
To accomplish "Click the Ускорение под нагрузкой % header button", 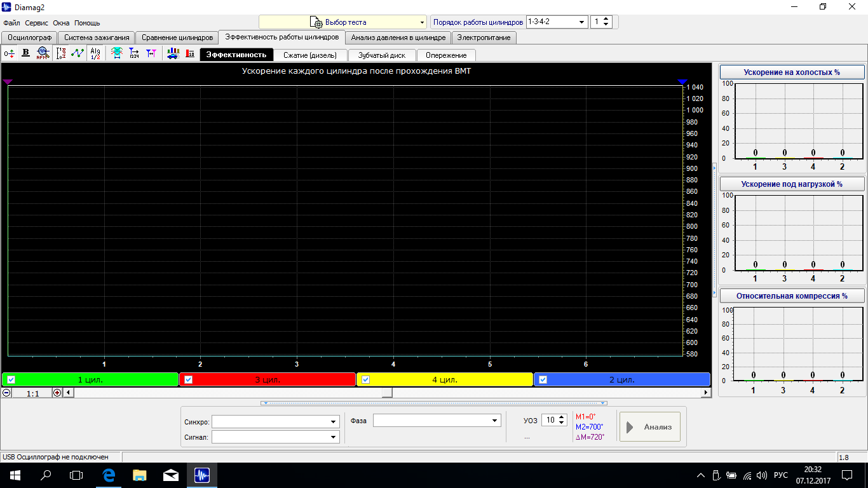I will [792, 184].
